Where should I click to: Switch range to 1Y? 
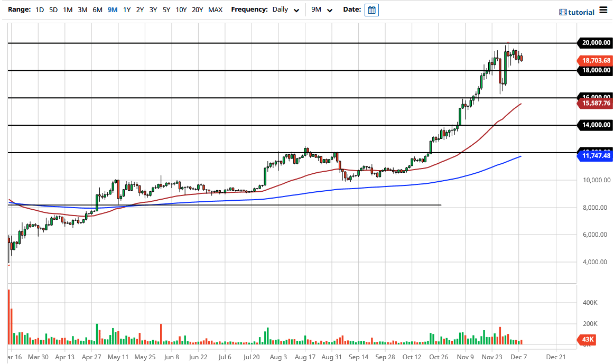(x=127, y=10)
